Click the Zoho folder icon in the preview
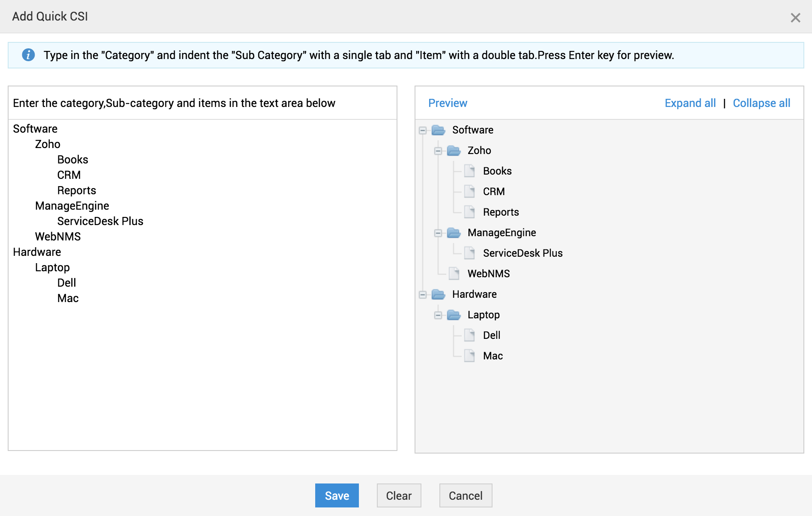This screenshot has width=812, height=516. click(x=454, y=151)
